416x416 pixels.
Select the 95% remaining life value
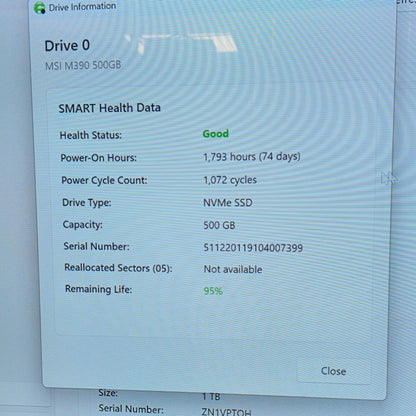[213, 291]
